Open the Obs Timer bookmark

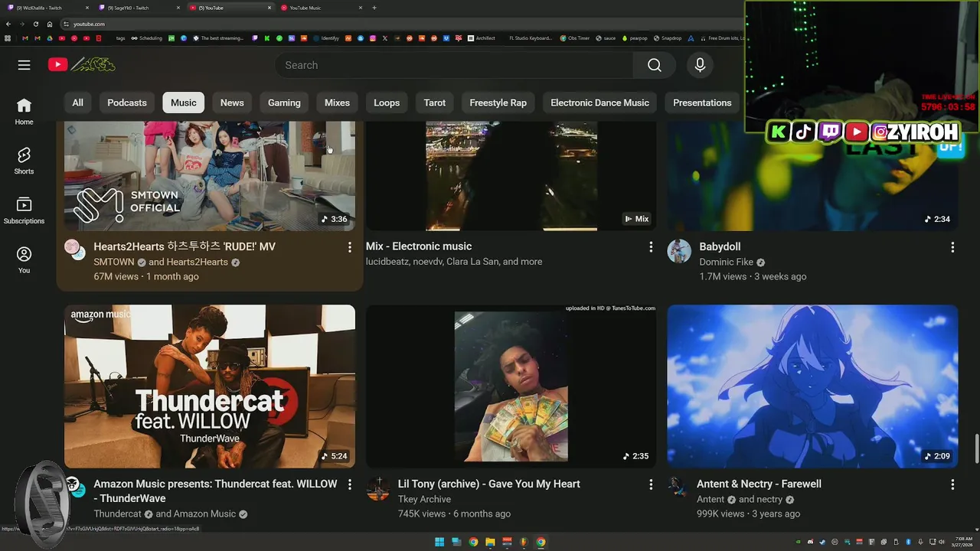point(575,38)
